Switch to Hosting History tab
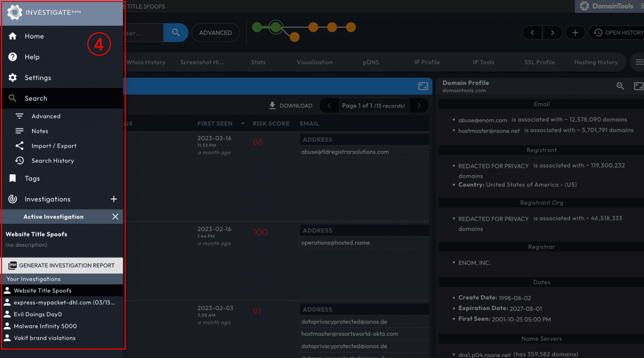 (596, 62)
